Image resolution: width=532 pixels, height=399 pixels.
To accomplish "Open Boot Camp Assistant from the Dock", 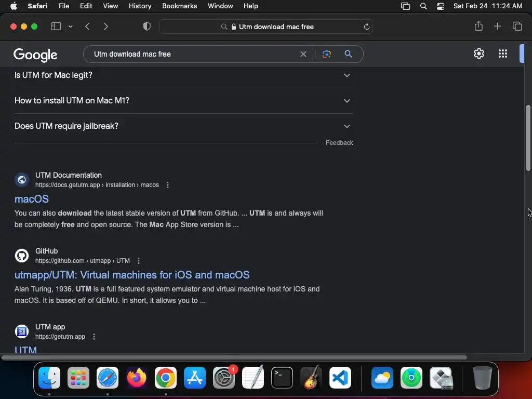I will pos(441,378).
